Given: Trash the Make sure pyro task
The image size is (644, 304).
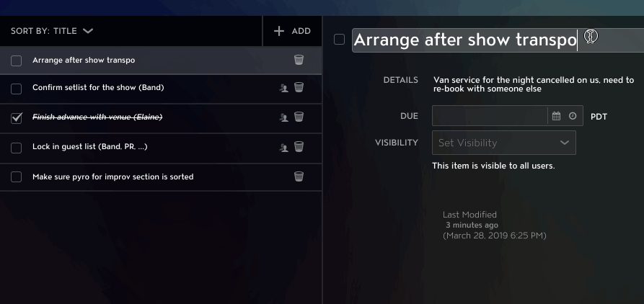Looking at the screenshot, I should (x=299, y=176).
